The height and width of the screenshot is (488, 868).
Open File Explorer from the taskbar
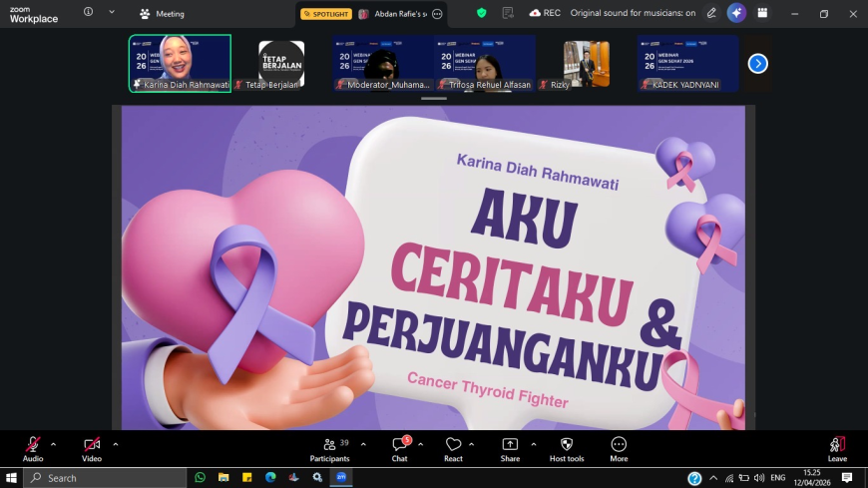tap(223, 477)
